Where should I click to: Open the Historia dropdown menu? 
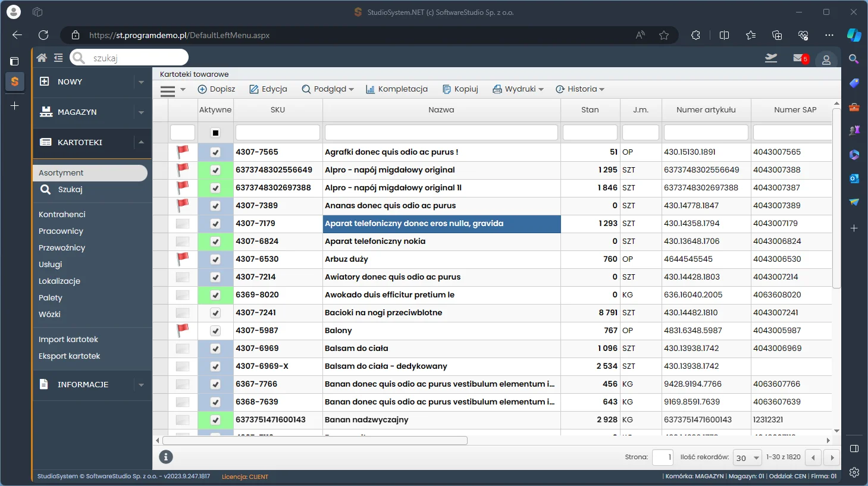[x=580, y=89]
